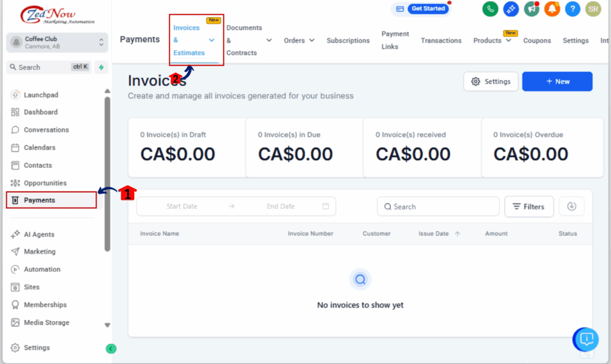Click the Automation sidebar icon
This screenshot has width=611, height=364.
click(x=15, y=269)
